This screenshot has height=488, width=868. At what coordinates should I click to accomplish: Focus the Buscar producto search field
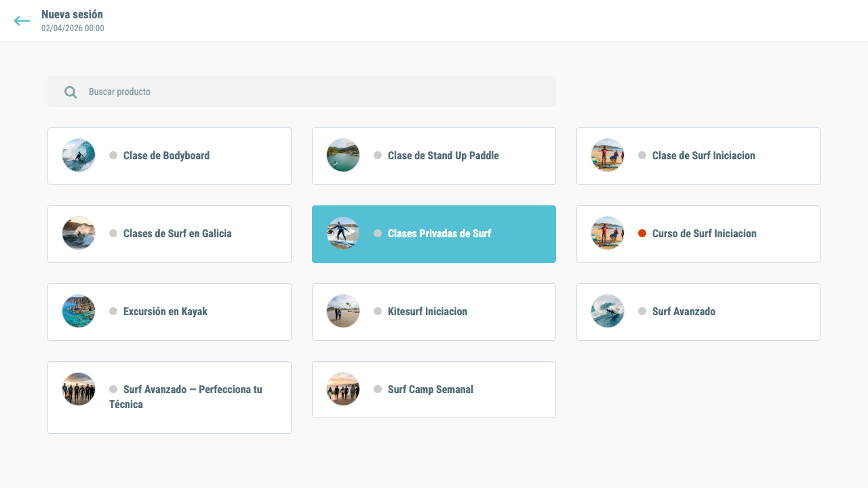click(x=302, y=91)
